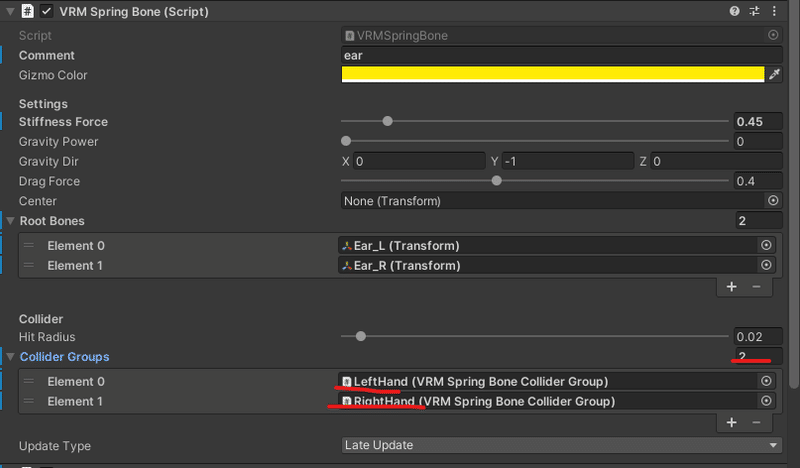Remove selected Collider Groups element
The height and width of the screenshot is (468, 800).
pyautogui.click(x=756, y=422)
